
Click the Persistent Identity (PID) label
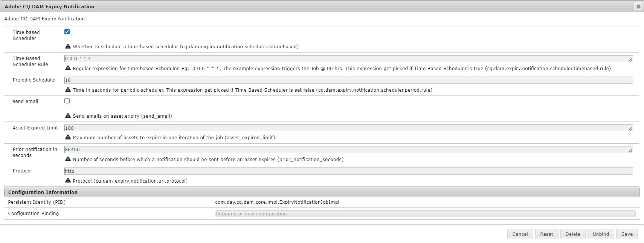click(37, 202)
